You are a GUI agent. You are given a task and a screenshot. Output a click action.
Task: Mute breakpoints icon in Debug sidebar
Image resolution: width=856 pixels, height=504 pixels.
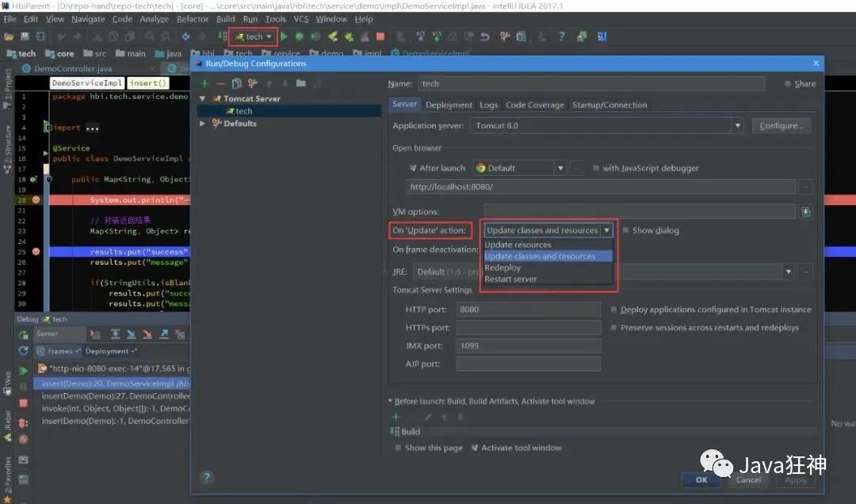[23, 439]
